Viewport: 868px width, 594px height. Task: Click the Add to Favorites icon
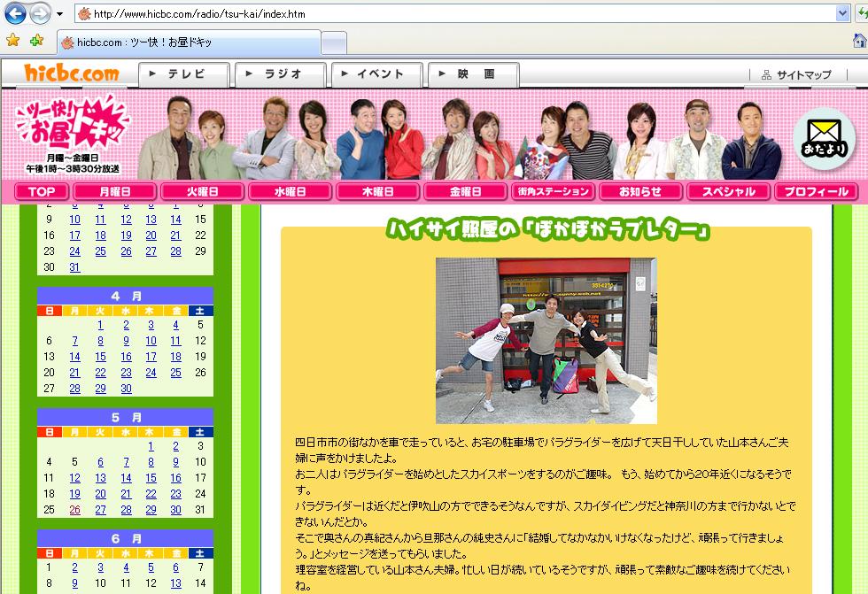coord(36,41)
